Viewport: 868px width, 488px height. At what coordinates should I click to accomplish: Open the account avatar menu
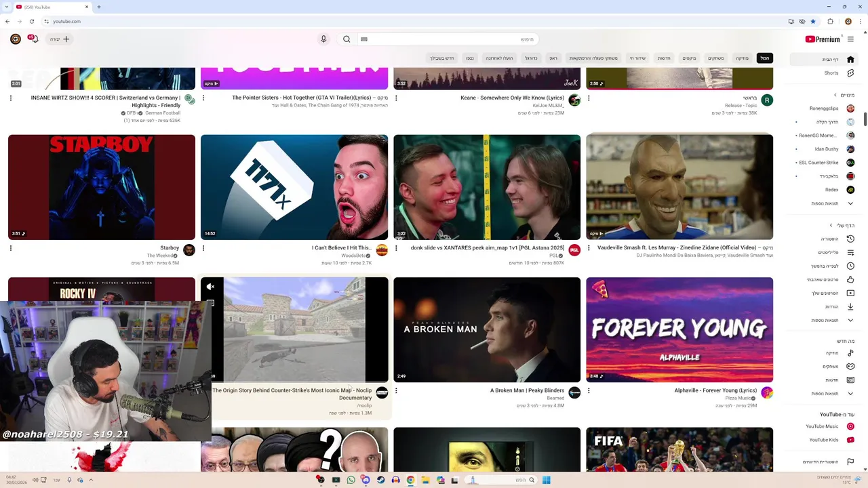pyautogui.click(x=15, y=39)
